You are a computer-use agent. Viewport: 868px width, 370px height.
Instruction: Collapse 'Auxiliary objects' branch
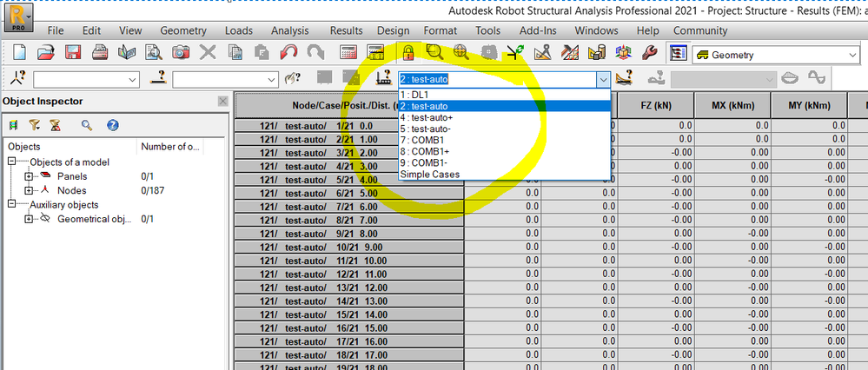pyautogui.click(x=11, y=205)
